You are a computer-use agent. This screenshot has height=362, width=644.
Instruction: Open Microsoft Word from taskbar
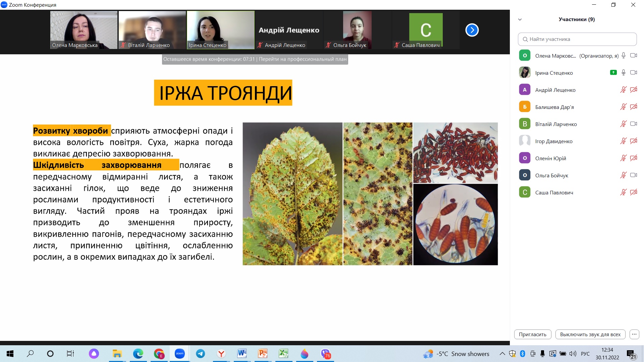pos(242,354)
